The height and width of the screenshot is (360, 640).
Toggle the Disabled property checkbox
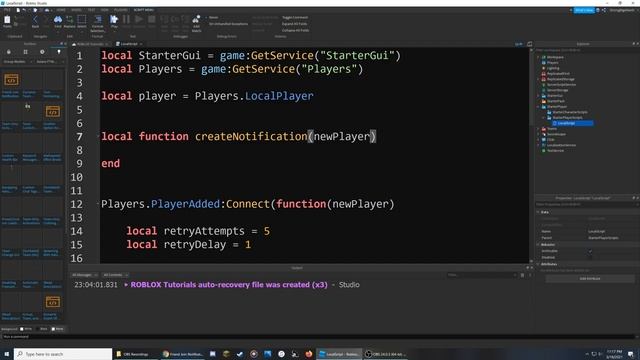[590, 257]
